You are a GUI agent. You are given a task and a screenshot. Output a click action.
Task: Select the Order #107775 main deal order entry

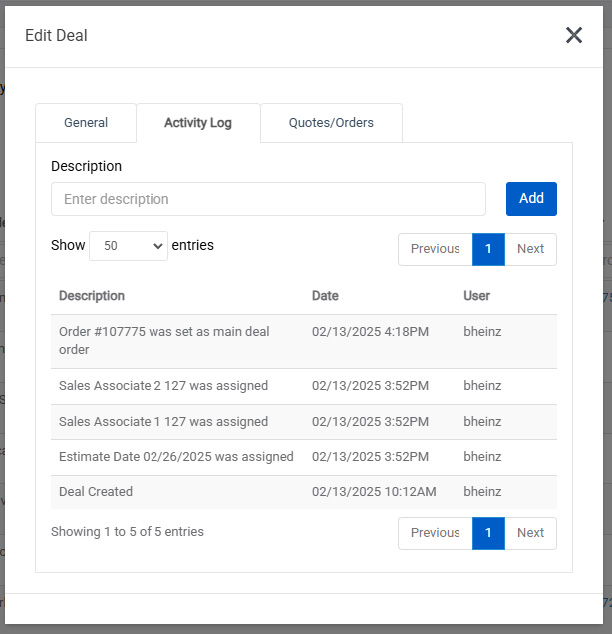tap(164, 341)
